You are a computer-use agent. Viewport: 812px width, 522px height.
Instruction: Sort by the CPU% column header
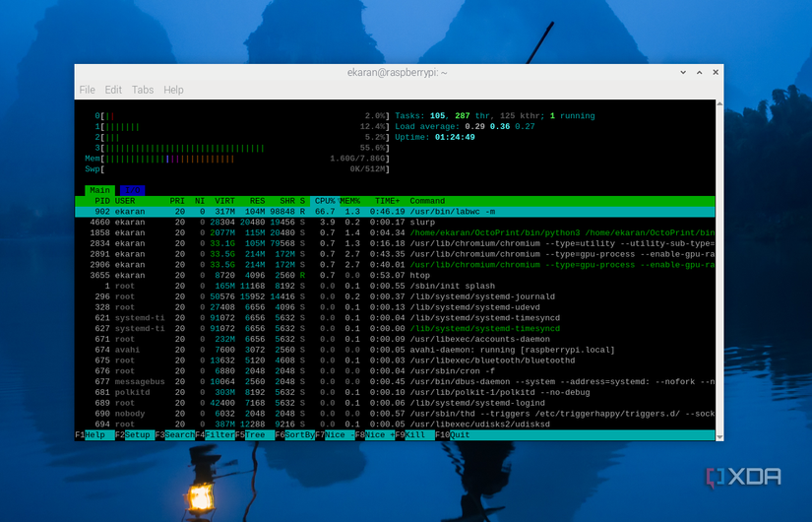click(325, 201)
